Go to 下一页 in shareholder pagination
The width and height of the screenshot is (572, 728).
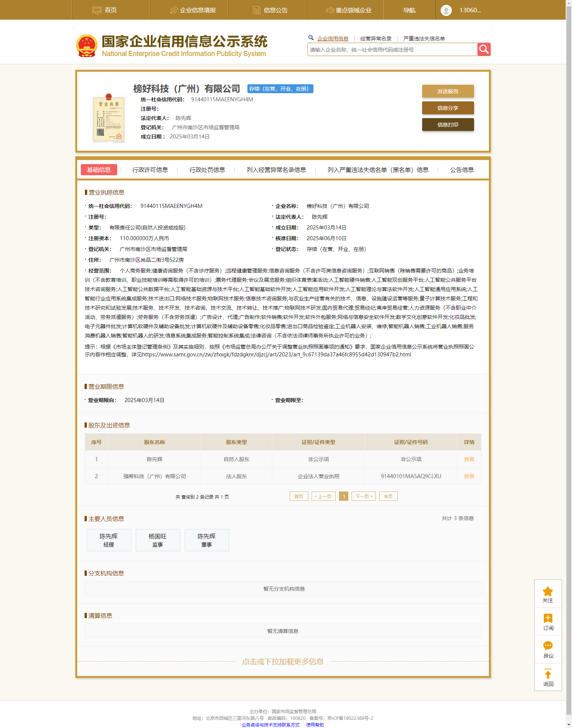(x=364, y=496)
